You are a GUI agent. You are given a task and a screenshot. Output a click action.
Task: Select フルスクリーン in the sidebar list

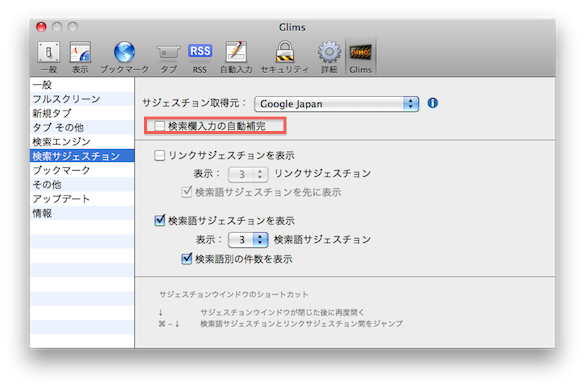82,99
